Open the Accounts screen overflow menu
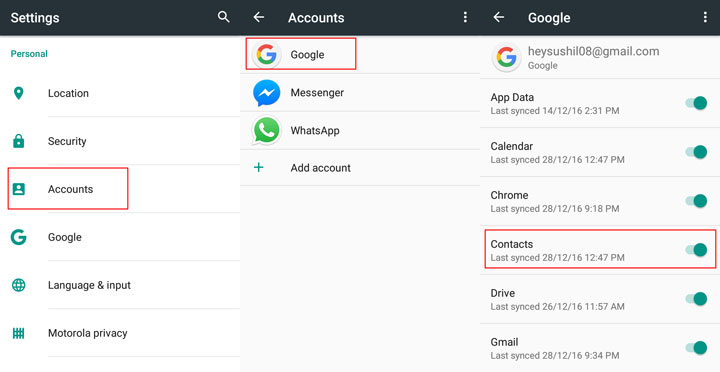720x372 pixels. pyautogui.click(x=465, y=17)
